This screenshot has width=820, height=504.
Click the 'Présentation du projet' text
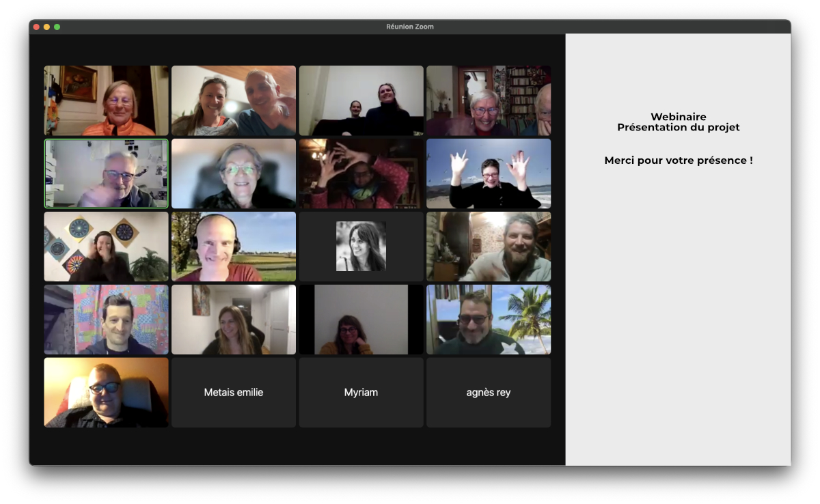679,127
